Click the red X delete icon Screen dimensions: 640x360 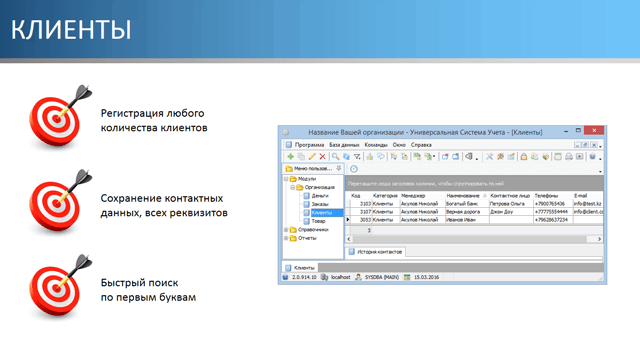click(x=322, y=157)
